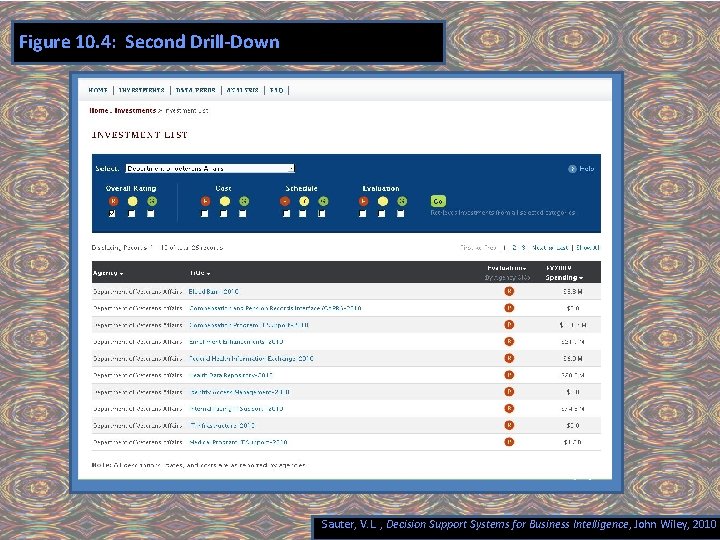This screenshot has width=720, height=540.
Task: Click red evaluation icon for Blood Bank 2010
Action: coord(509,291)
